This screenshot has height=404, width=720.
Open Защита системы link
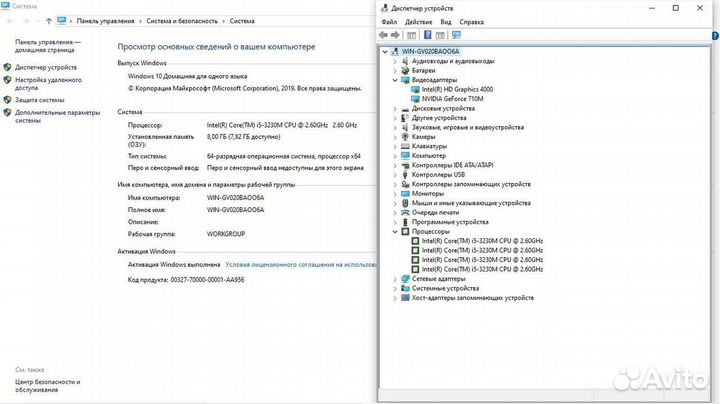tap(39, 100)
